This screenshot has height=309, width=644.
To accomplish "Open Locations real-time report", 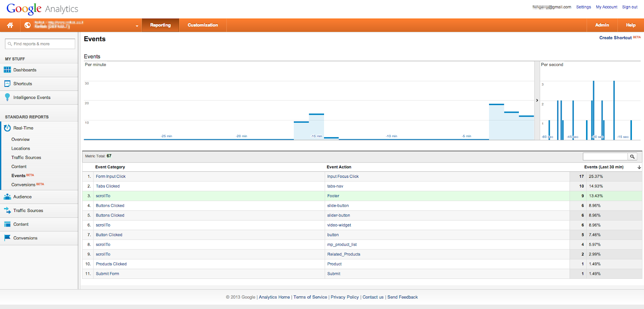I will (21, 148).
